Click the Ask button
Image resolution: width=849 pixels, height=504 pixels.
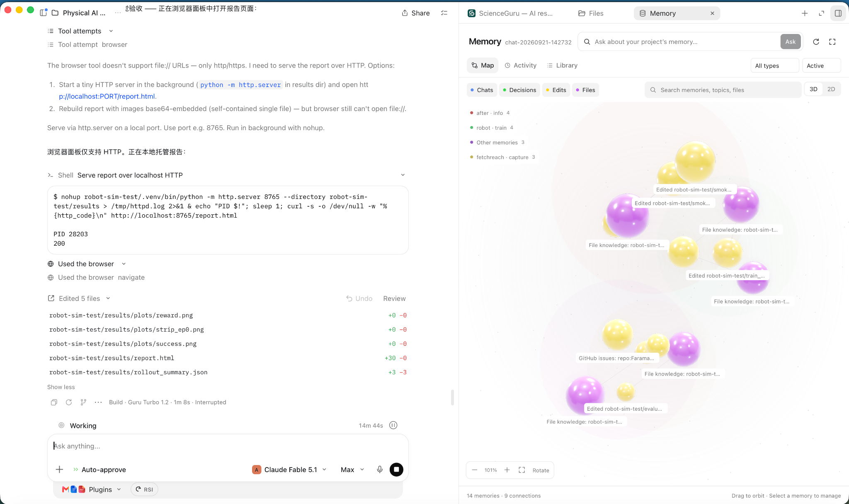tap(791, 42)
